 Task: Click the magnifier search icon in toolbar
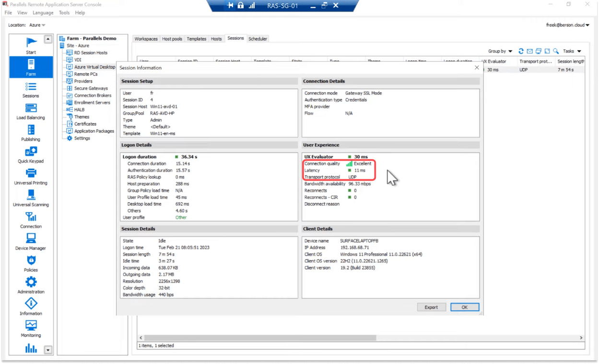pos(555,51)
